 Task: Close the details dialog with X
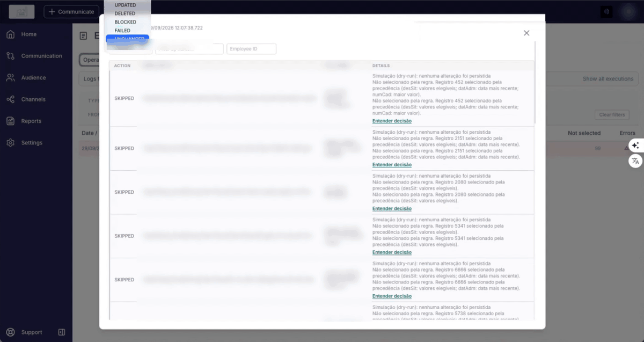[526, 33]
